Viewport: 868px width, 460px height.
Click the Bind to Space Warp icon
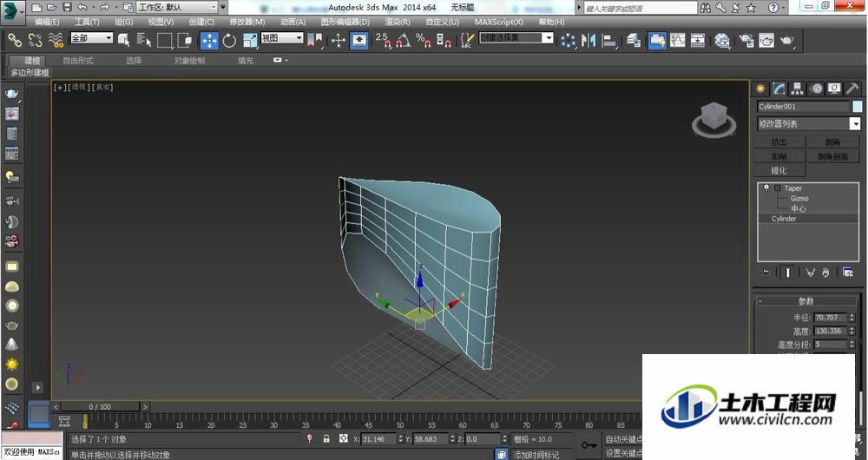[x=56, y=40]
